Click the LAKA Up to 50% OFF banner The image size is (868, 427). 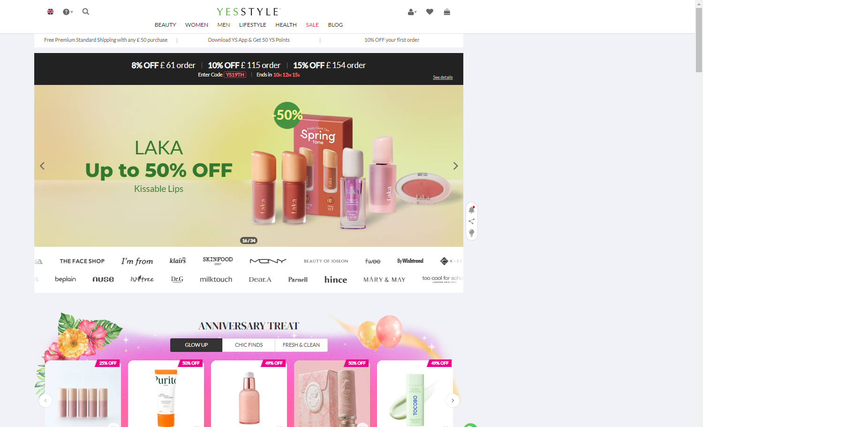pos(249,166)
